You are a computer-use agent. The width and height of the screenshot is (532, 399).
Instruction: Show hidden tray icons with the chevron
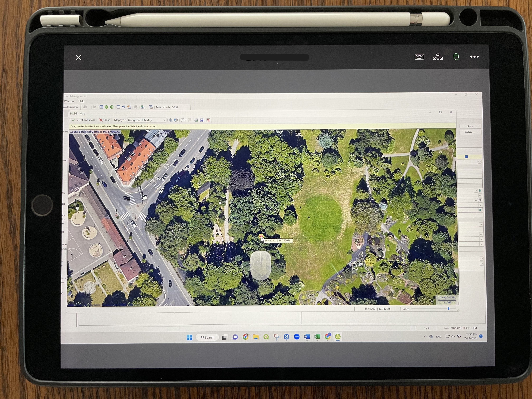click(x=425, y=336)
